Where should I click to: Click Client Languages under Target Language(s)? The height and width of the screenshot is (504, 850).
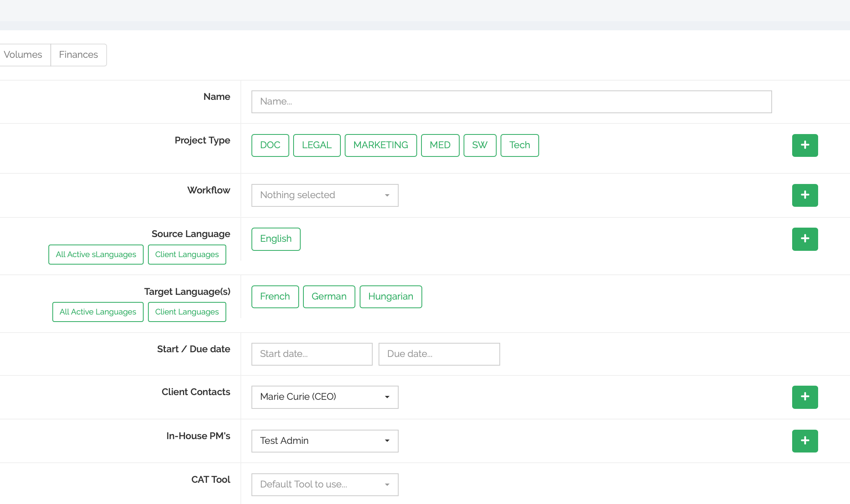(187, 312)
